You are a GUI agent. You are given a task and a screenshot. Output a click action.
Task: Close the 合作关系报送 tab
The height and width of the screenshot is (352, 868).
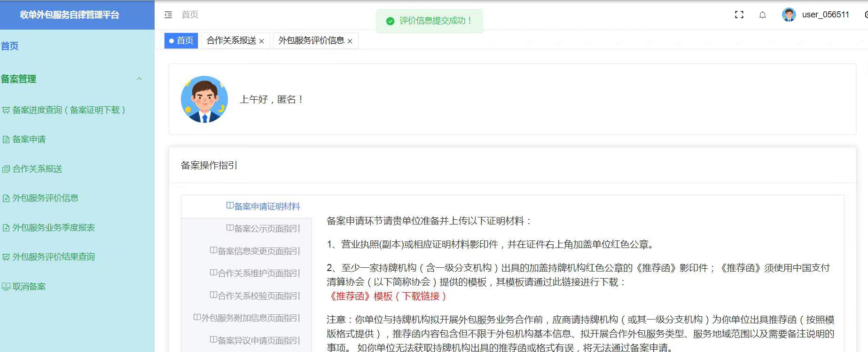[x=262, y=41]
